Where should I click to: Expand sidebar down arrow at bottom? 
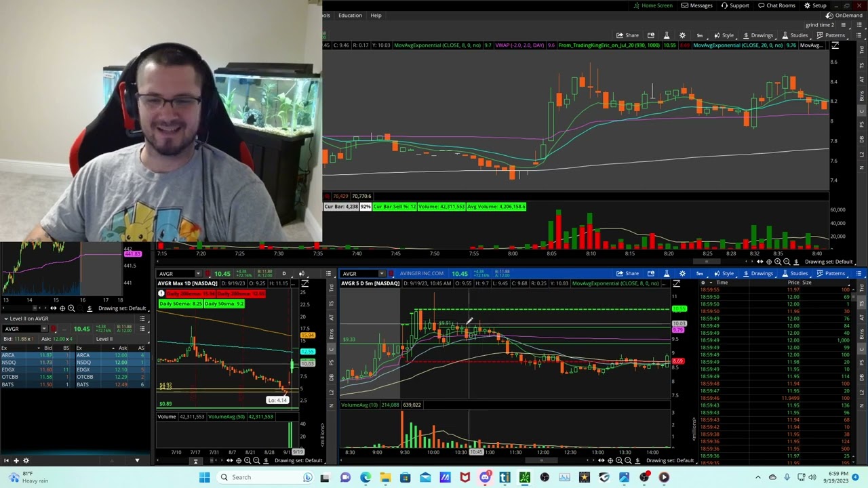pyautogui.click(x=137, y=460)
